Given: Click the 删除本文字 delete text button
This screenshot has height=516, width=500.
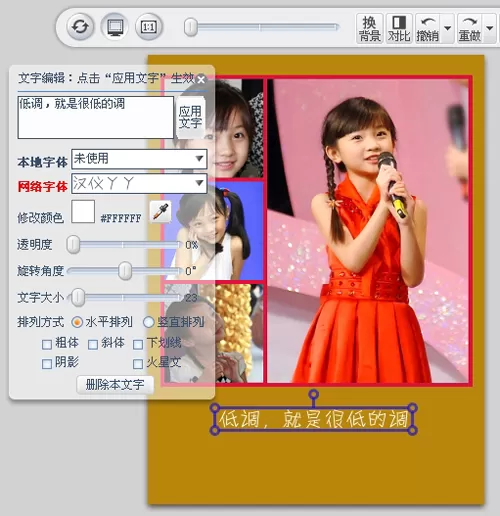Looking at the screenshot, I should coord(115,385).
